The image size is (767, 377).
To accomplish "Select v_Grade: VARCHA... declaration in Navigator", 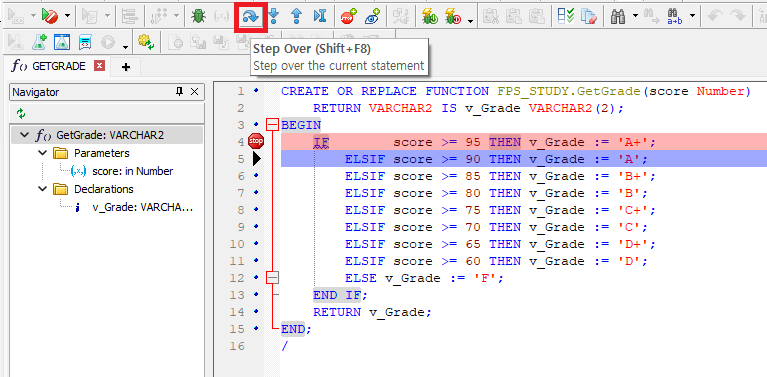I will [143, 207].
